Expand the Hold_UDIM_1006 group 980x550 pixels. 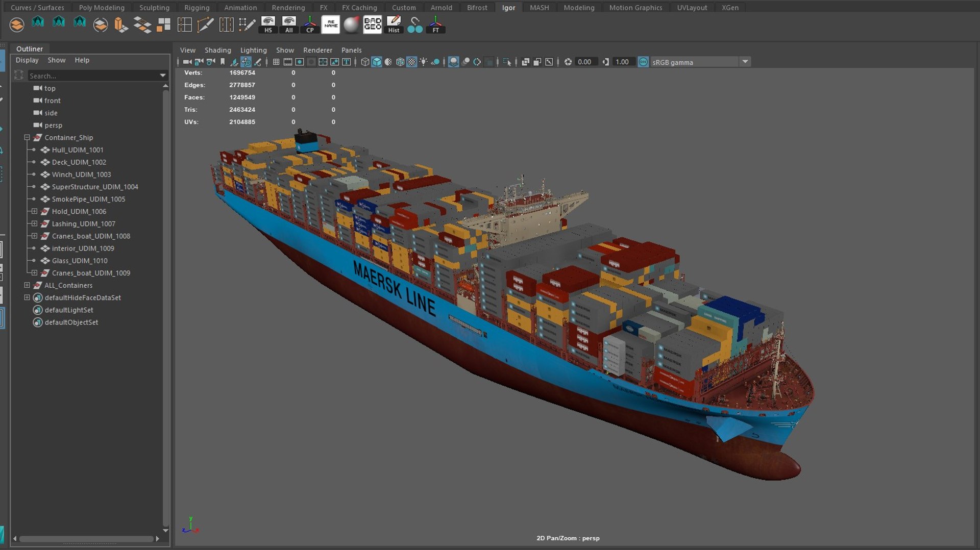coord(34,211)
